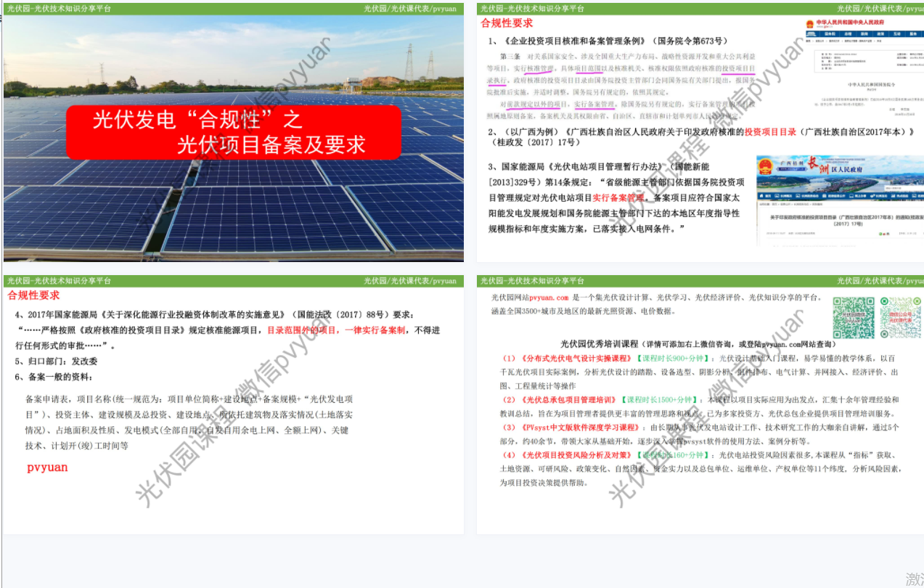
Task: Click the red pvyuan signature below filing materials
Action: (47, 467)
